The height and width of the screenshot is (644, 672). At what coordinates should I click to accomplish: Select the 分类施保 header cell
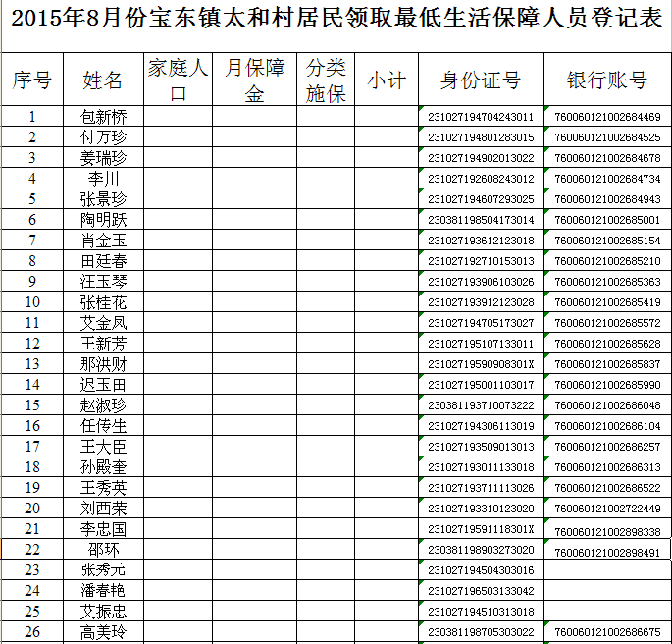(x=326, y=80)
